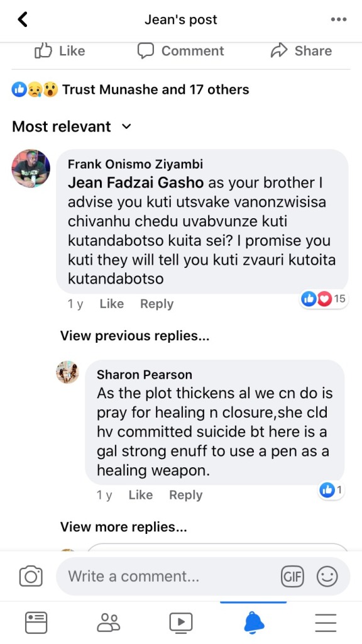362x644 pixels.
Task: Switch to the Watch video tab
Action: pos(181,622)
